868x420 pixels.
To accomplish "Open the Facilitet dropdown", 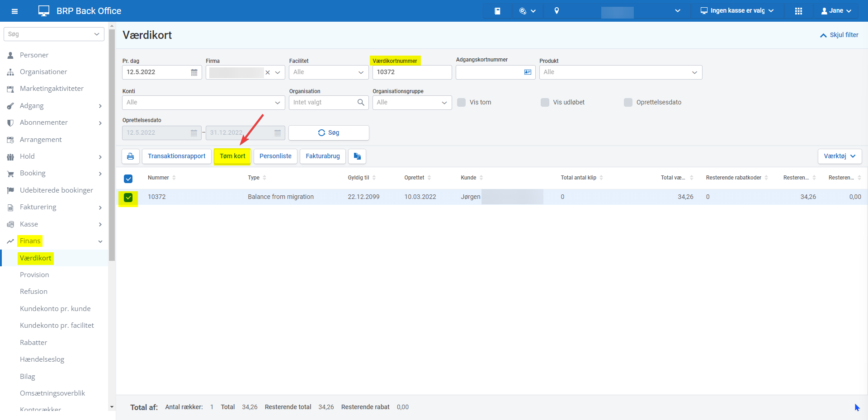I will [329, 72].
